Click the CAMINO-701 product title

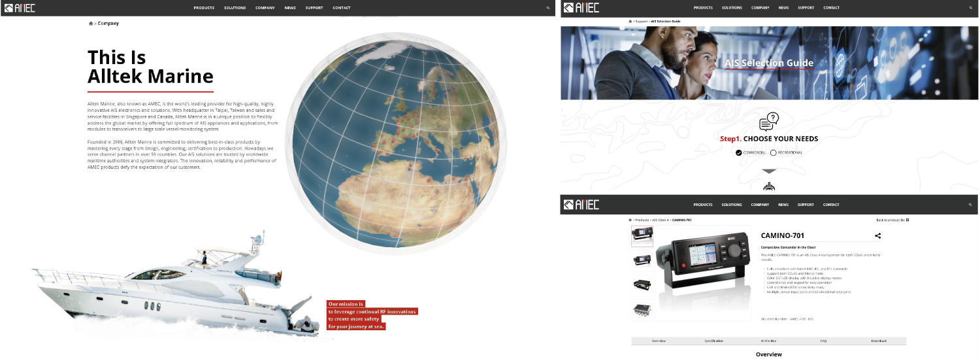click(782, 235)
